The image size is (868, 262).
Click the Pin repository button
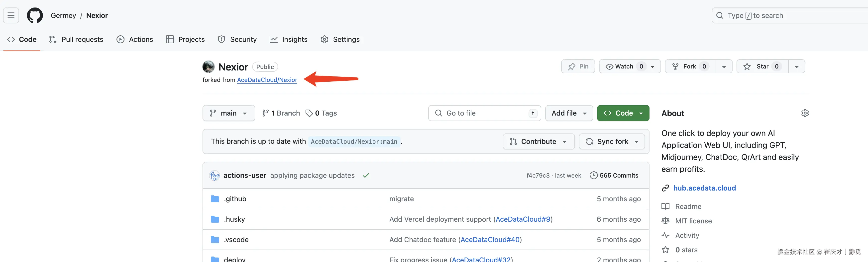pyautogui.click(x=578, y=66)
